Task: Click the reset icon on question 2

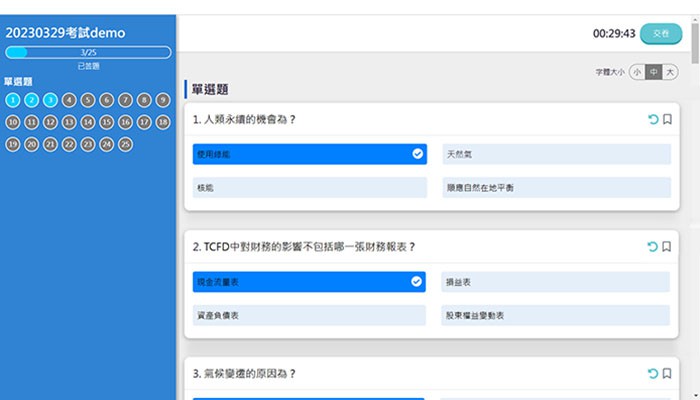Action: [653, 247]
